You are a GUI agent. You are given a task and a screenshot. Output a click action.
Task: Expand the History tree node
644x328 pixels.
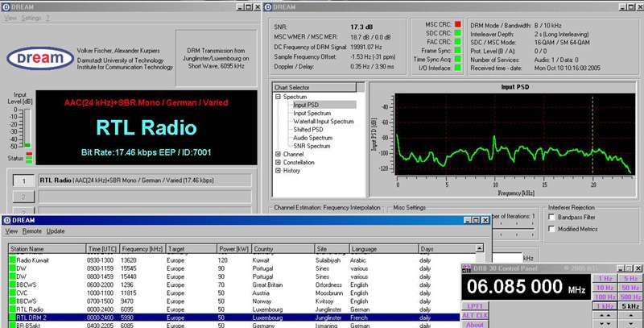click(x=278, y=171)
